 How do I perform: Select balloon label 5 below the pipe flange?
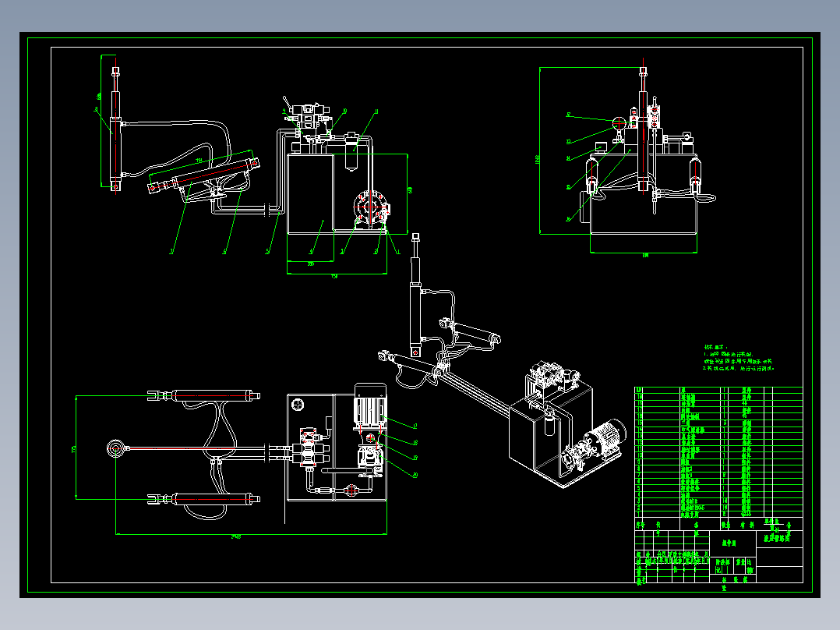(267, 252)
